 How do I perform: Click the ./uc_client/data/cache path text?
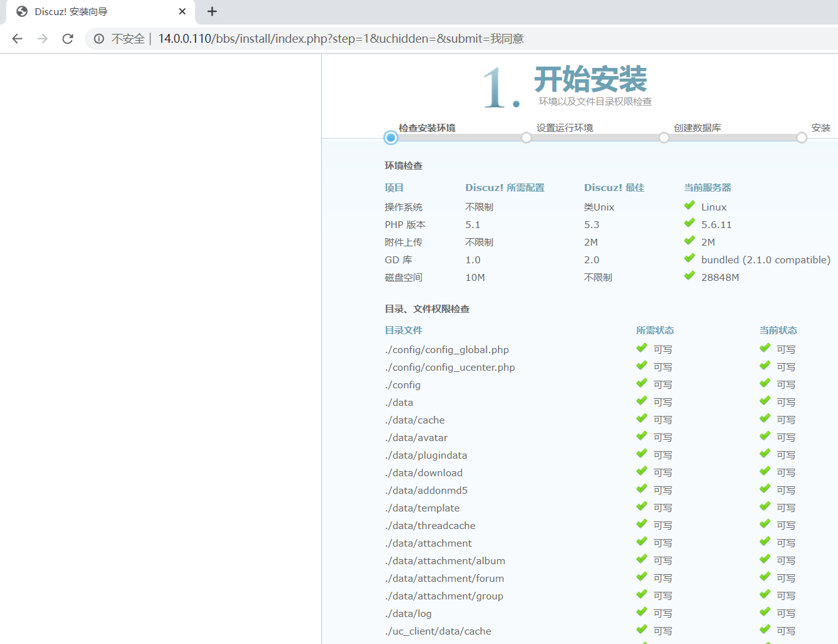pos(438,631)
